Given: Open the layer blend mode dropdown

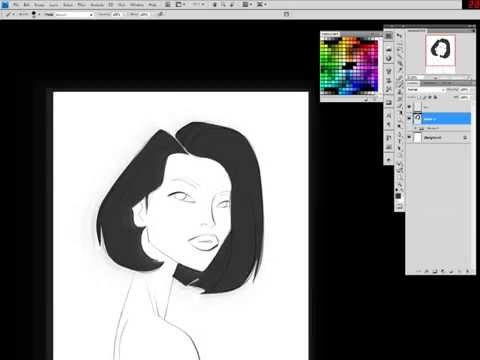Looking at the screenshot, I should pyautogui.click(x=426, y=90).
